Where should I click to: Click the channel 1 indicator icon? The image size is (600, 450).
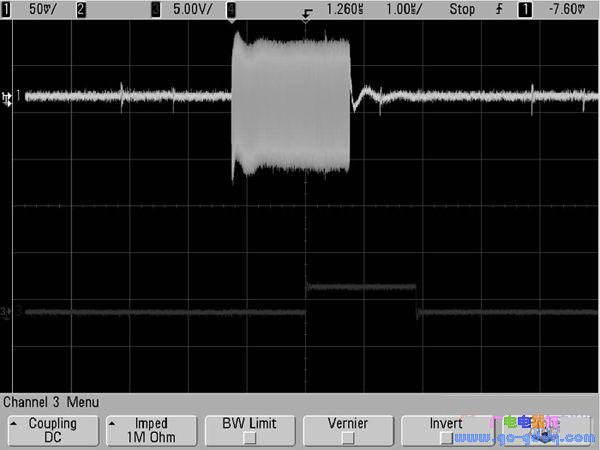(5, 9)
